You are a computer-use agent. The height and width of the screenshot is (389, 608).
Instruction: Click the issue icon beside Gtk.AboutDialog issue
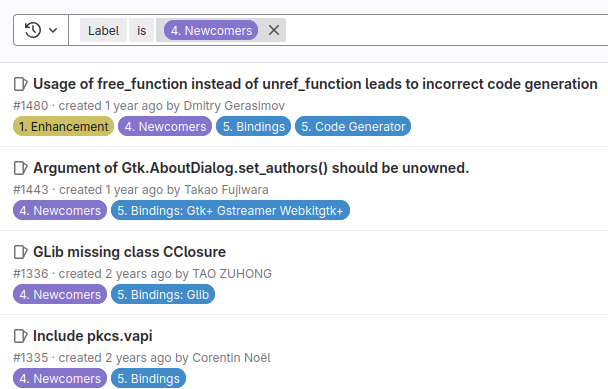[x=21, y=168]
